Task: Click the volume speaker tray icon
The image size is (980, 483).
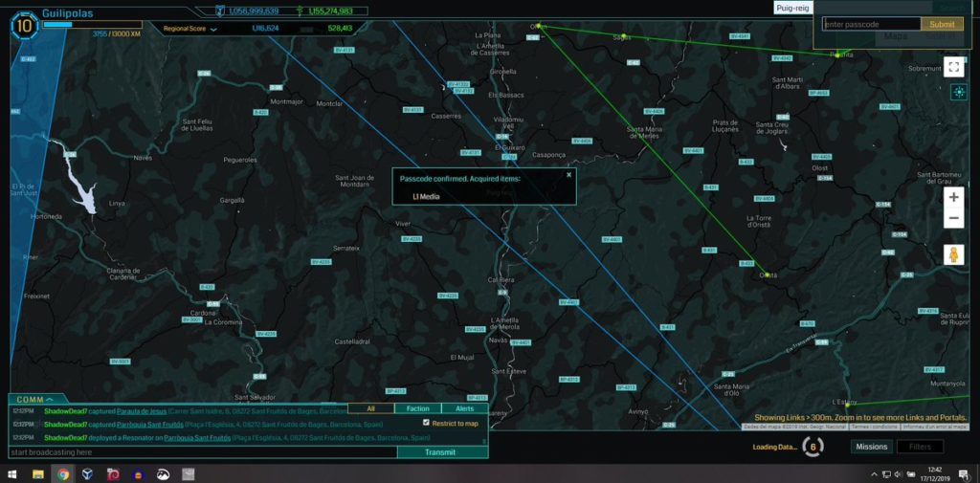Action: point(899,474)
